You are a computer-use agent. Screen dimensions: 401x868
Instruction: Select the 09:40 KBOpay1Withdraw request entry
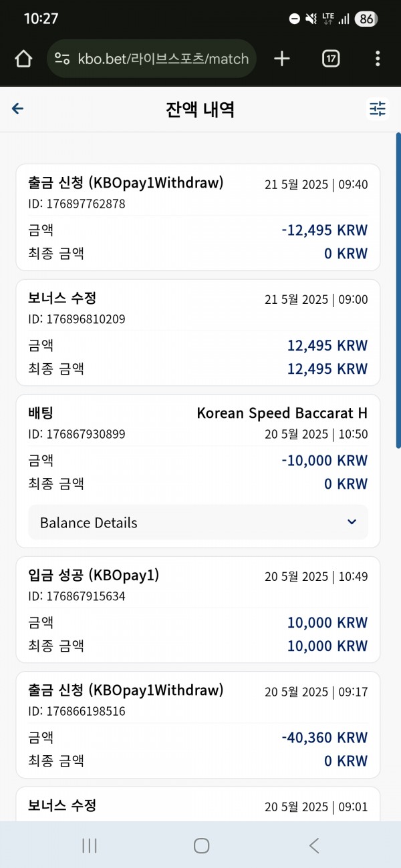198,217
